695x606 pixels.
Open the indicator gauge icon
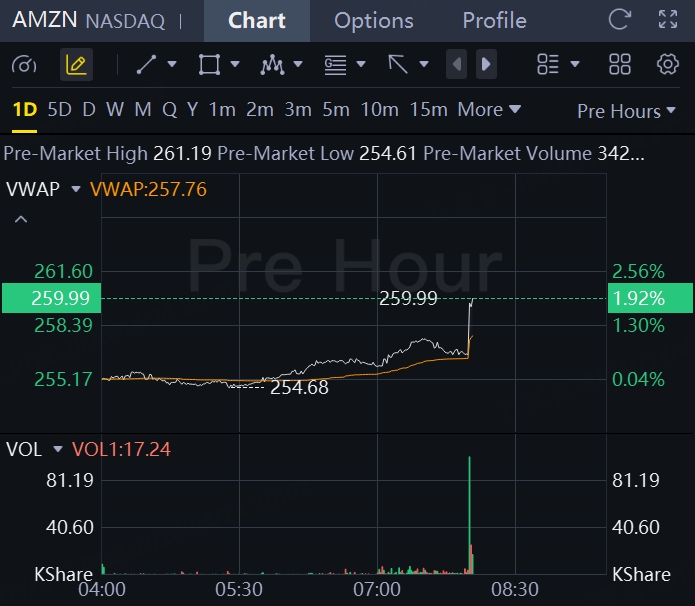[24, 65]
